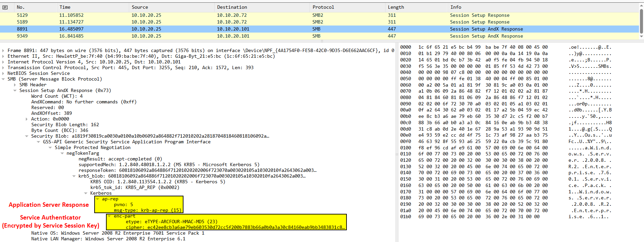
Task: Sort packets by the Time column header
Action: 65,7
